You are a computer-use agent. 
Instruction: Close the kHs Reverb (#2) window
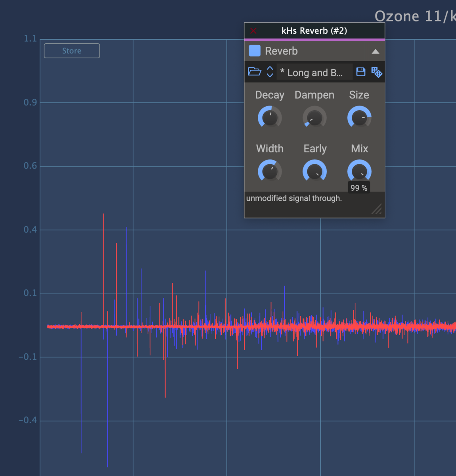pos(253,31)
